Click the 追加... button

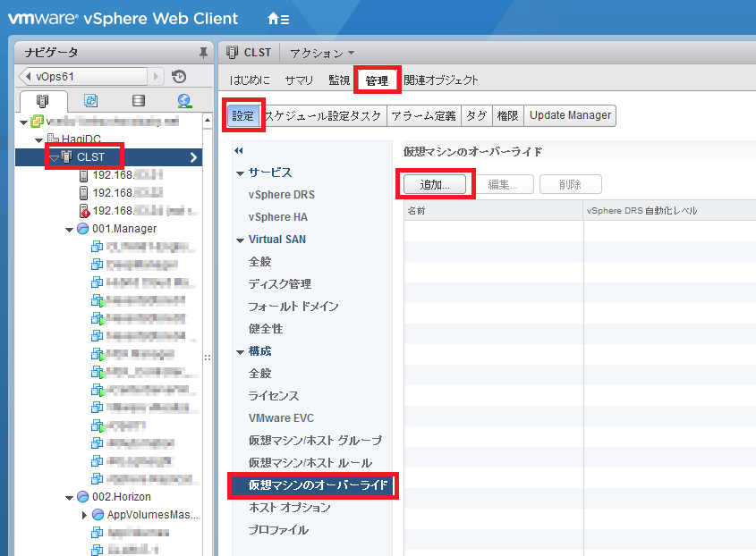tap(435, 184)
